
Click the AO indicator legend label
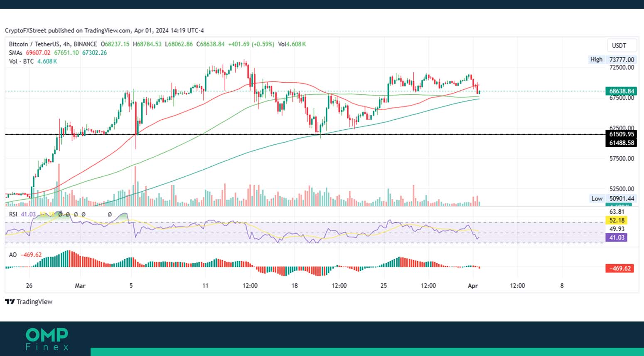13,255
